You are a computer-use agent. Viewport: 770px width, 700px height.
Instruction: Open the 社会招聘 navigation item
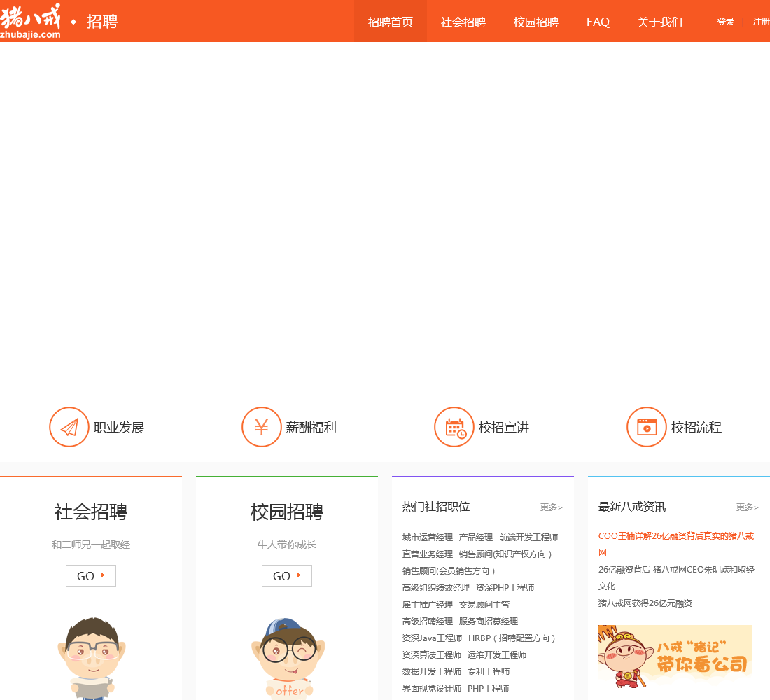tap(463, 22)
